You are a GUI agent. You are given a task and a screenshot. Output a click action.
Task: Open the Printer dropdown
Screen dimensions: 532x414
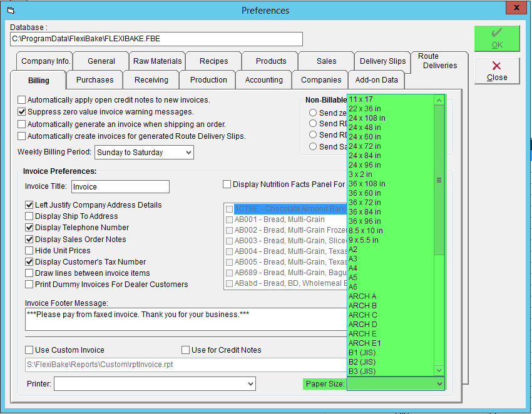click(x=250, y=384)
